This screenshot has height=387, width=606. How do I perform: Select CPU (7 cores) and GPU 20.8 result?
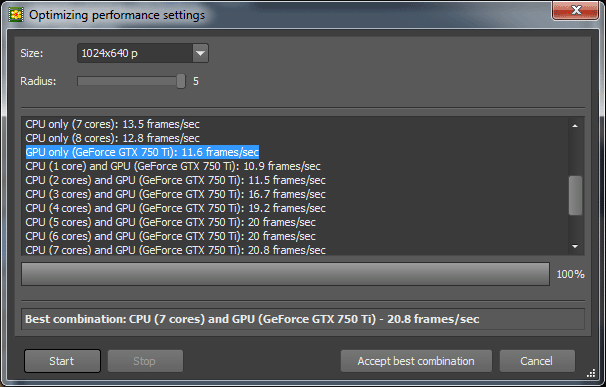click(x=175, y=250)
